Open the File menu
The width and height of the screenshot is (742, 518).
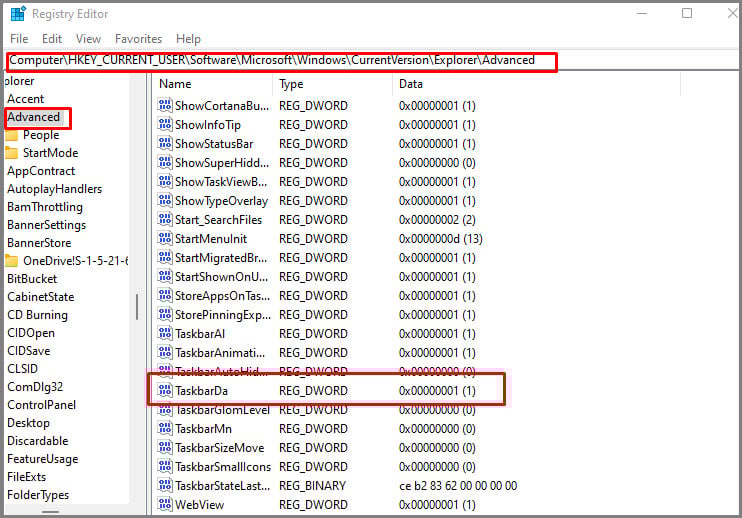pos(19,39)
